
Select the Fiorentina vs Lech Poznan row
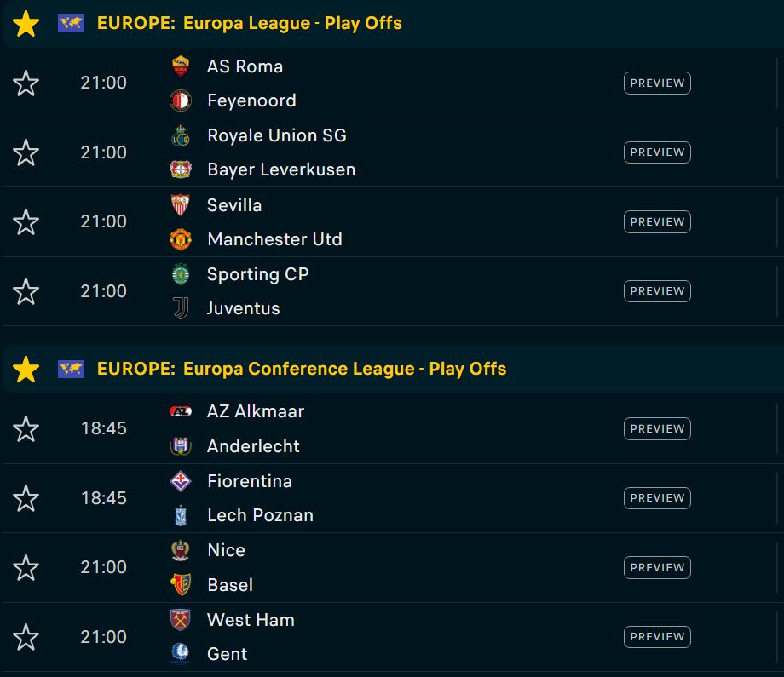[x=390, y=498]
